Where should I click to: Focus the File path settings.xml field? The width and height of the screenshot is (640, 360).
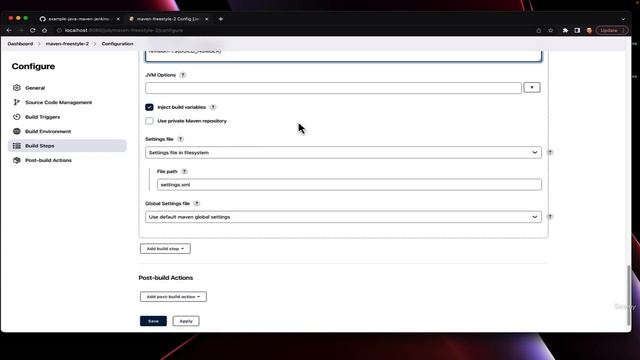349,184
